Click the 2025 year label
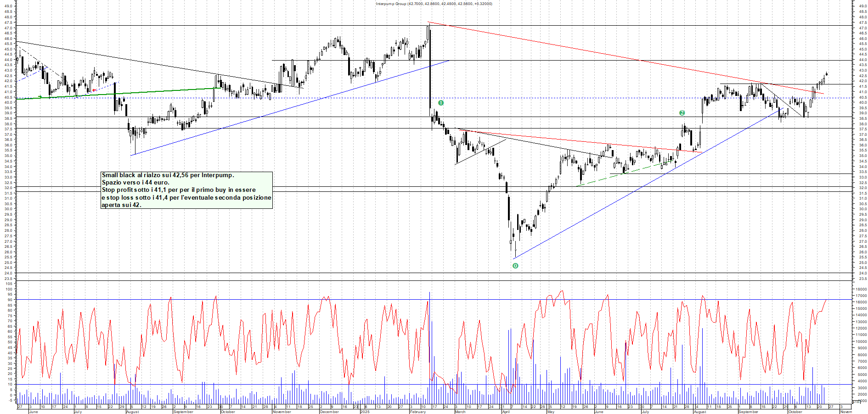 [x=366, y=412]
